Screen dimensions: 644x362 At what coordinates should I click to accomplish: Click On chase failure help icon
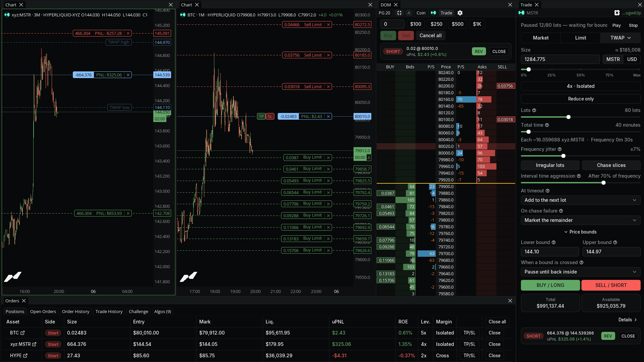coord(561,211)
